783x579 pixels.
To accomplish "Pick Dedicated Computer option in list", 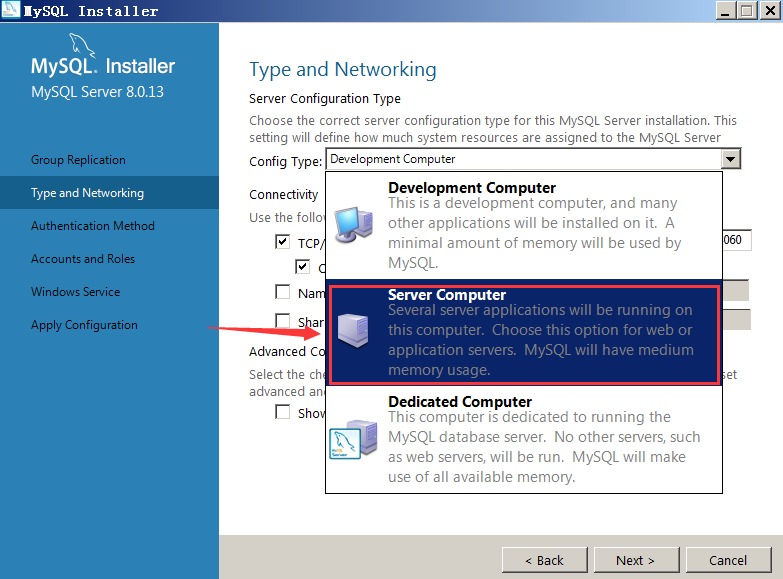I will pos(524,439).
